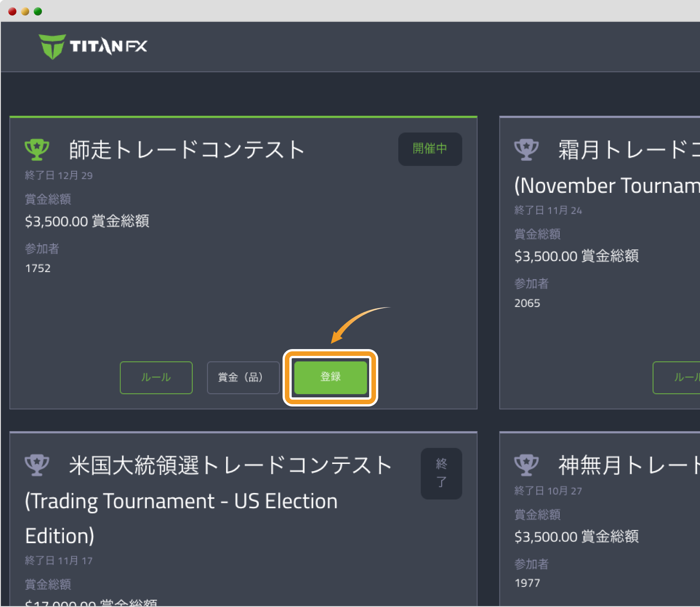Click $3,500.00 賞金総額 in 霜月 card
The height and width of the screenshot is (607, 700).
(576, 256)
